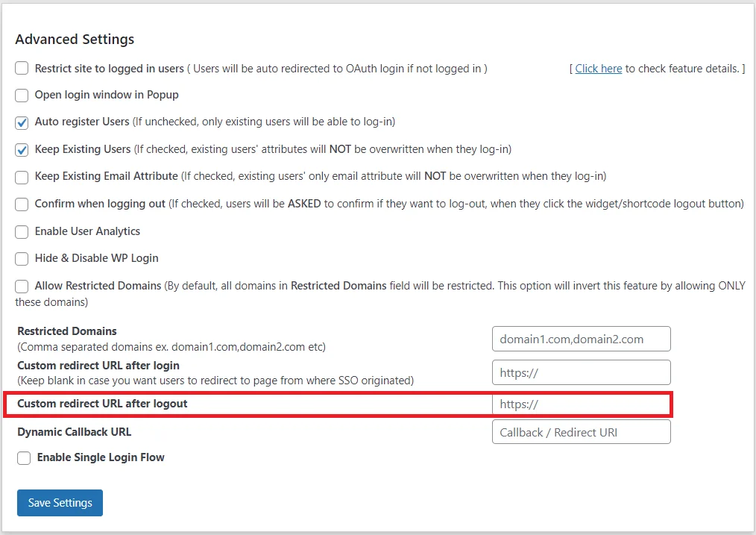The width and height of the screenshot is (756, 535).
Task: Uncheck Auto register Users
Action: (x=22, y=122)
